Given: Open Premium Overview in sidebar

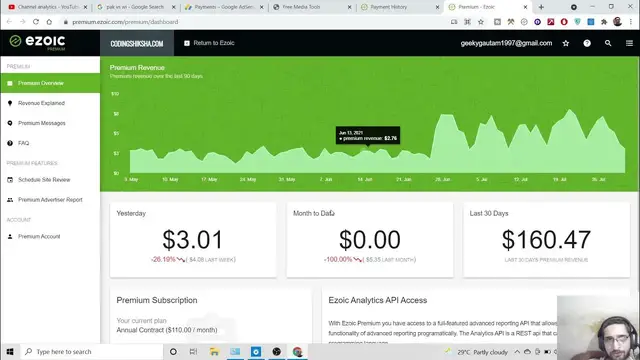Looking at the screenshot, I should coord(50,83).
